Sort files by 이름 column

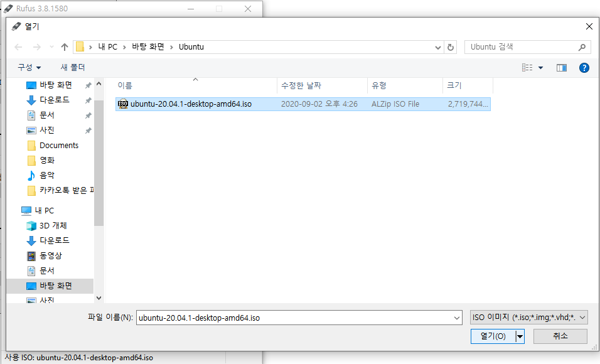coord(125,85)
